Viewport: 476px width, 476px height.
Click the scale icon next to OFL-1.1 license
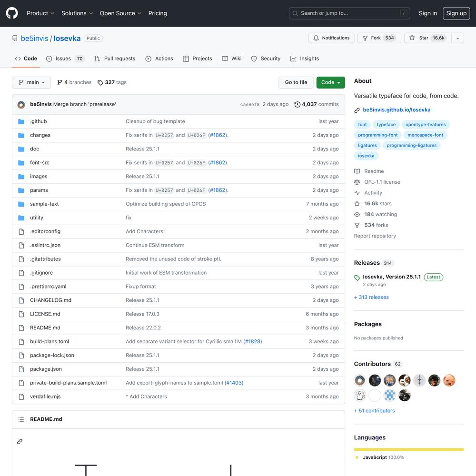(x=357, y=182)
